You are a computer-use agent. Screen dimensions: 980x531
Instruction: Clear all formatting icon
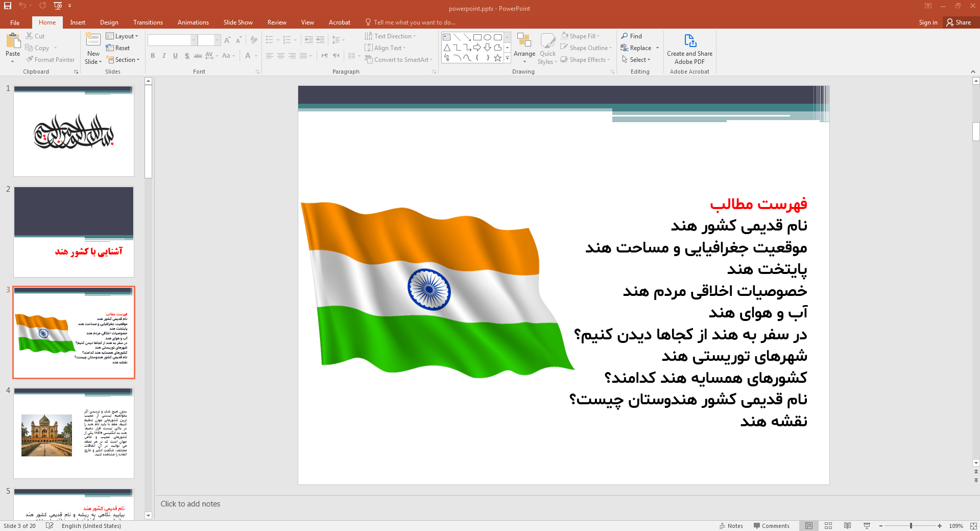point(254,40)
